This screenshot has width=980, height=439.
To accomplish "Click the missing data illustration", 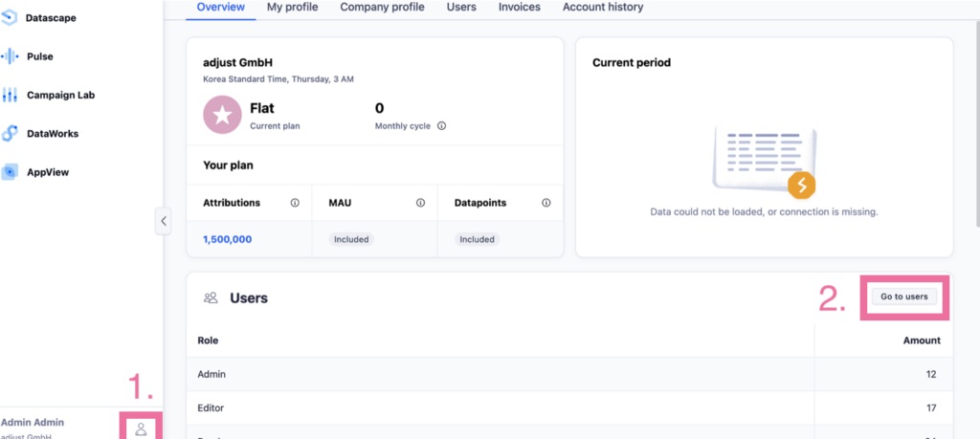I will point(765,163).
